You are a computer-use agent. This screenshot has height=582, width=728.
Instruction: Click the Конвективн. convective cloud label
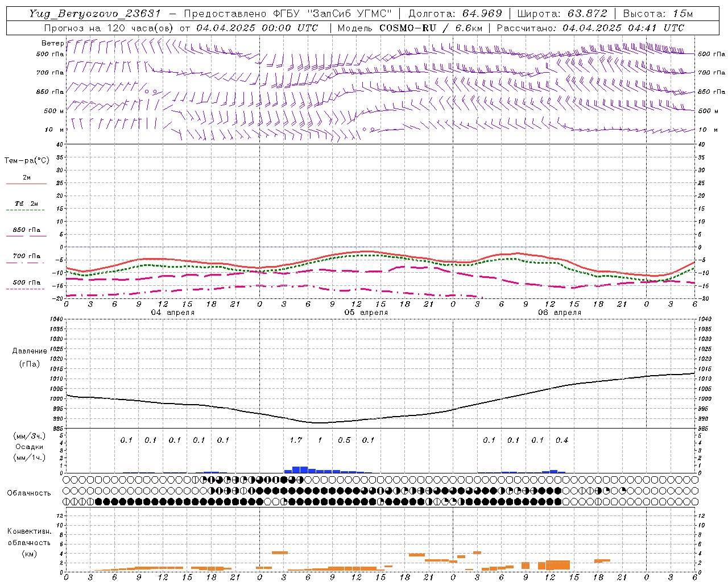[29, 531]
